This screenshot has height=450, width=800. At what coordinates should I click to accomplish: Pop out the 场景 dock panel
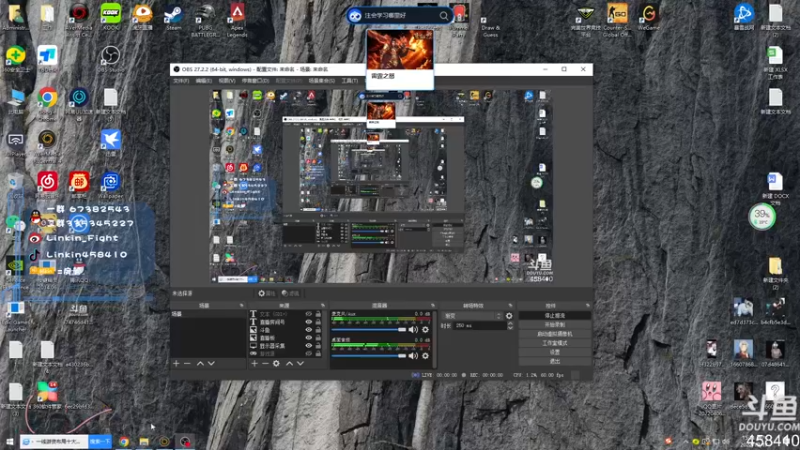pyautogui.click(x=241, y=306)
